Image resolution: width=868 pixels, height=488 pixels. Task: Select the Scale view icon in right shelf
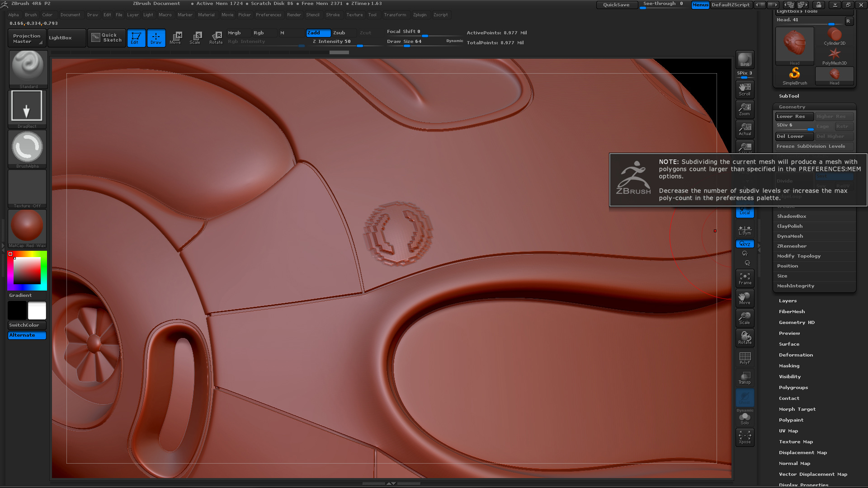coord(745,318)
